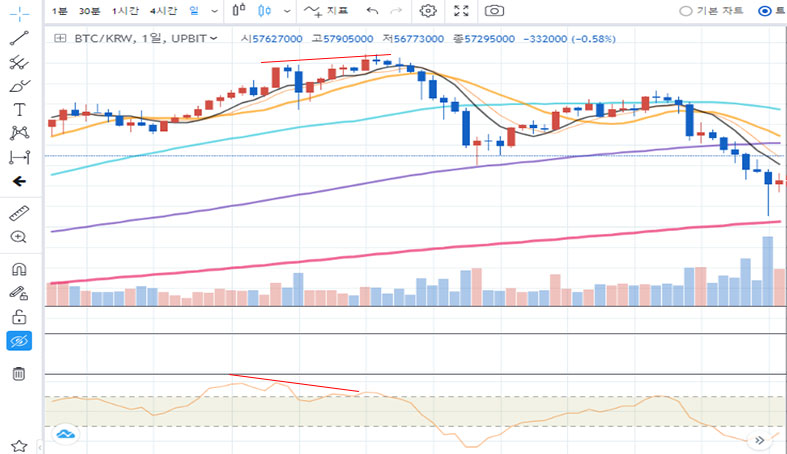Click the 57905000 high price value
Image resolution: width=787 pixels, height=454 pixels.
[x=348, y=39]
